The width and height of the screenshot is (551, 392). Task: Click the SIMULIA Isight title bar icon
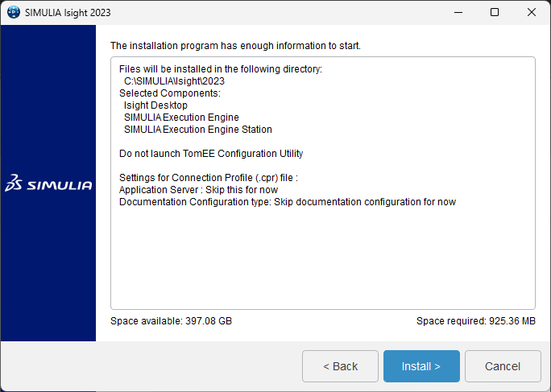point(14,12)
